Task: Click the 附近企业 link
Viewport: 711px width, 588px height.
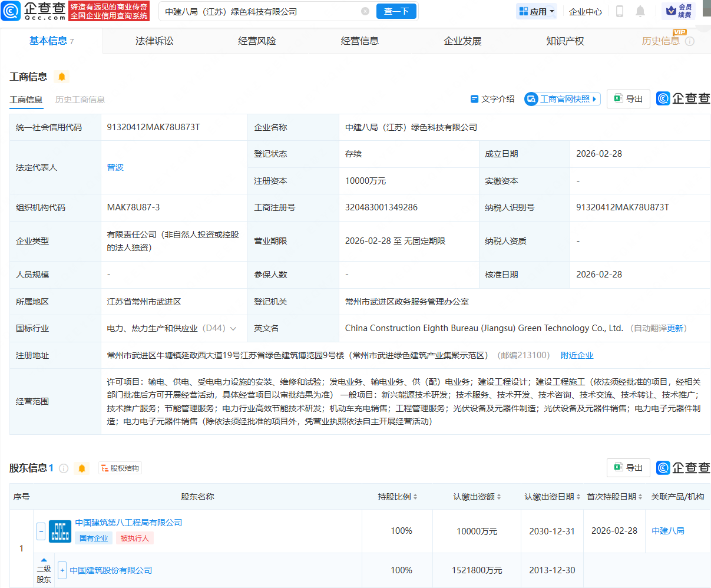Action: click(x=577, y=355)
